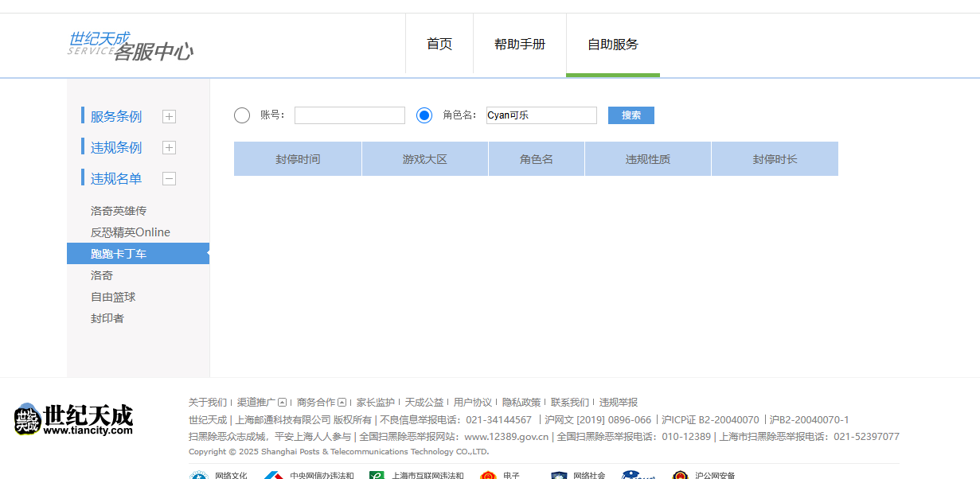Select 洛奇 in the game list
This screenshot has width=980, height=479.
coord(102,275)
